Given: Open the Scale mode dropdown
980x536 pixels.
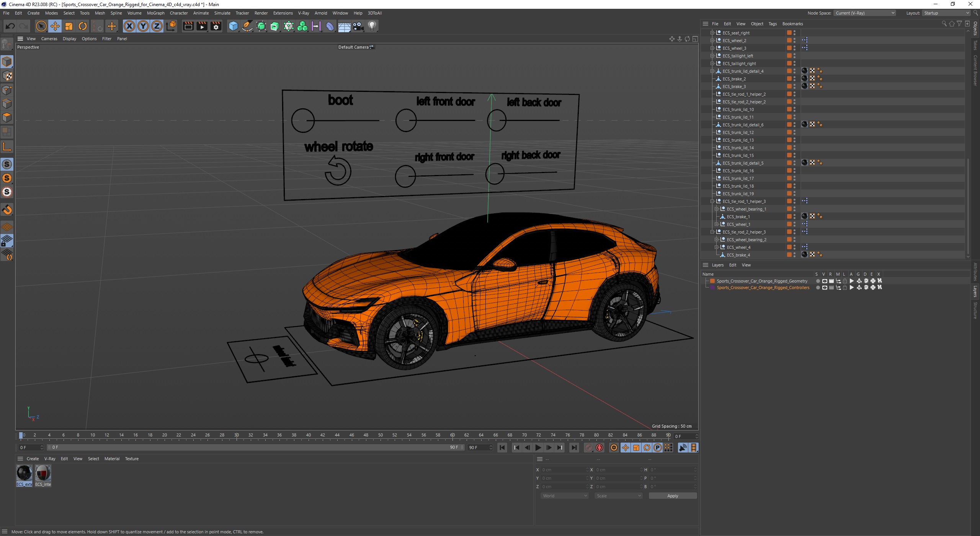Looking at the screenshot, I should tap(618, 496).
